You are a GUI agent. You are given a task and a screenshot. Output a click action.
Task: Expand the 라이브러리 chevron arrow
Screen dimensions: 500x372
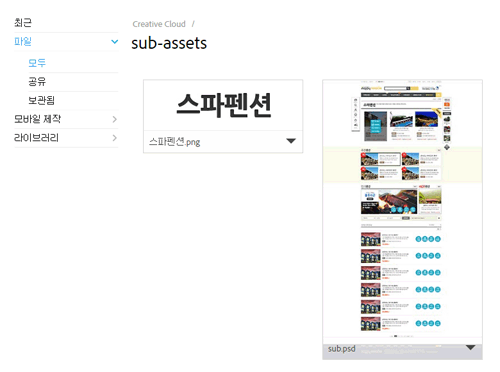tap(115, 138)
